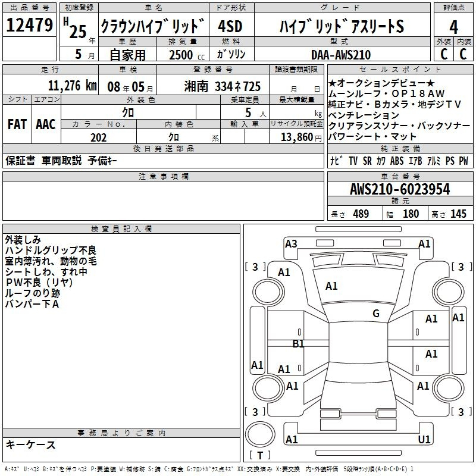Select the model code DAA-AWS210
Viewport: 476px width, 476px height.
pyautogui.click(x=341, y=55)
